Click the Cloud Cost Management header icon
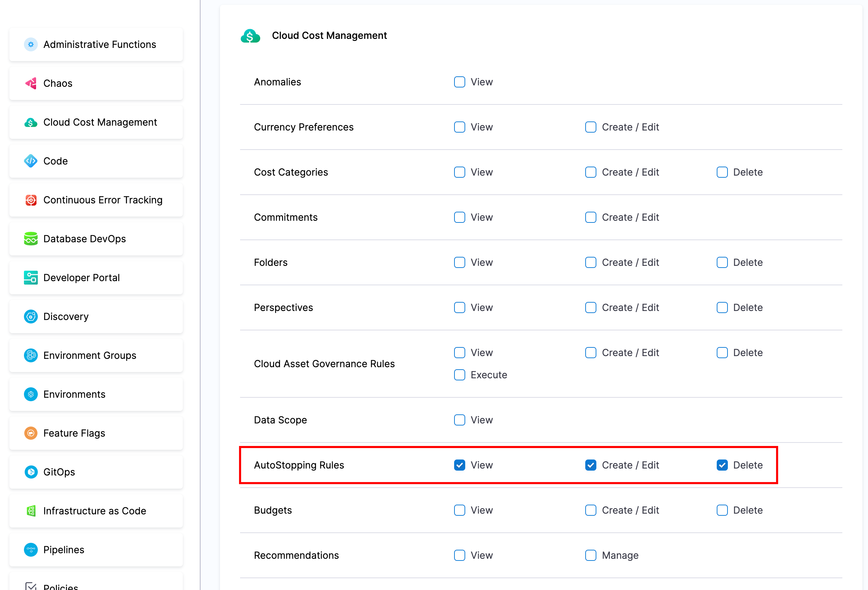 (x=250, y=36)
